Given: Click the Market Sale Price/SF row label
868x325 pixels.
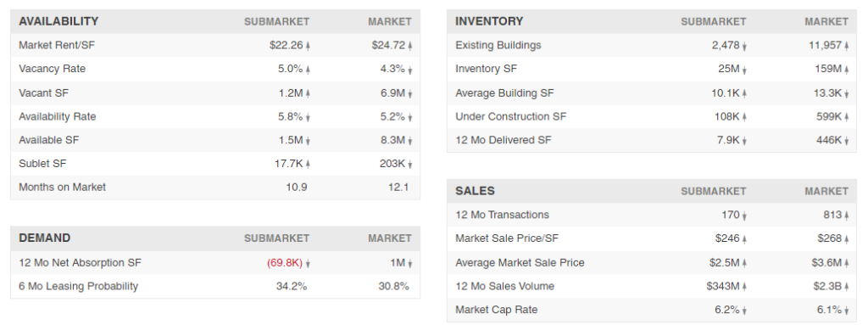Looking at the screenshot, I should [507, 238].
